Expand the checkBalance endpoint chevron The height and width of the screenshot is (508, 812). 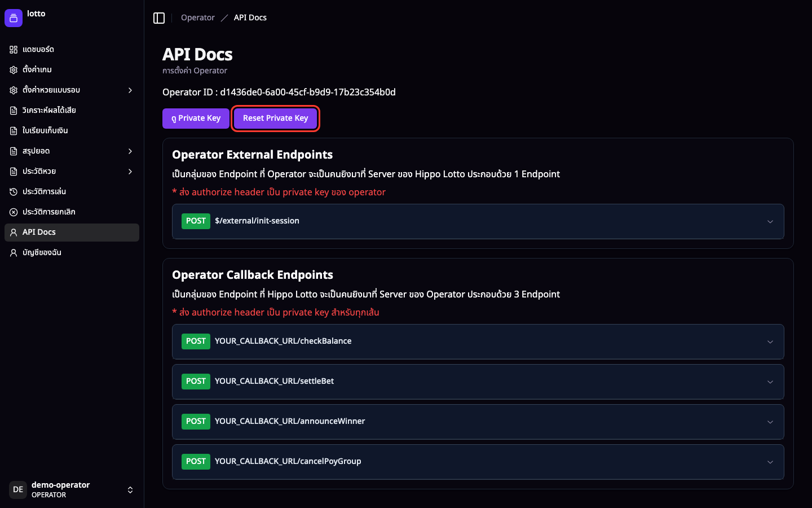[x=770, y=342]
